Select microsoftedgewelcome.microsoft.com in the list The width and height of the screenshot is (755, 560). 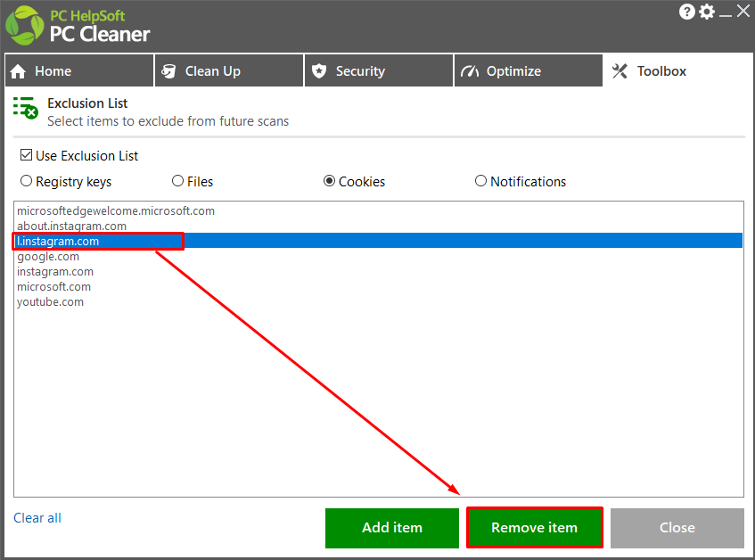click(378, 211)
